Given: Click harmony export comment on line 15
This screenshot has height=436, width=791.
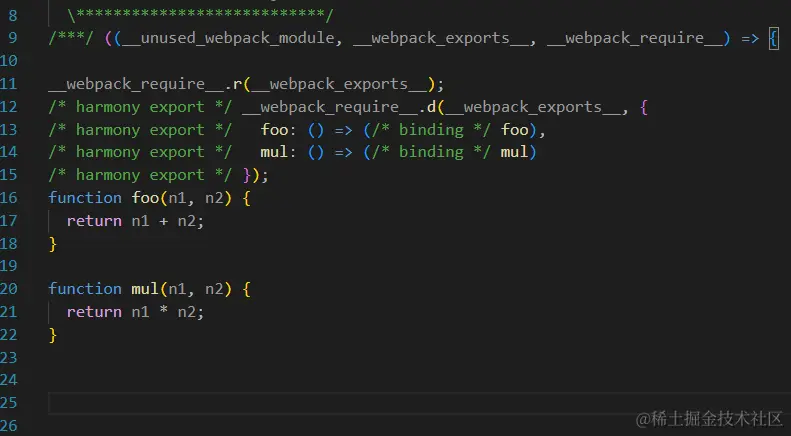Looking at the screenshot, I should tap(140, 175).
